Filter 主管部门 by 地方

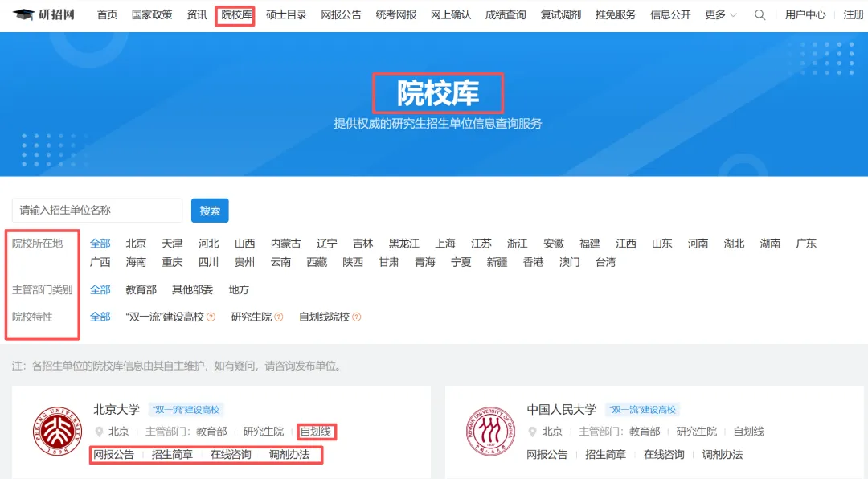pyautogui.click(x=239, y=289)
